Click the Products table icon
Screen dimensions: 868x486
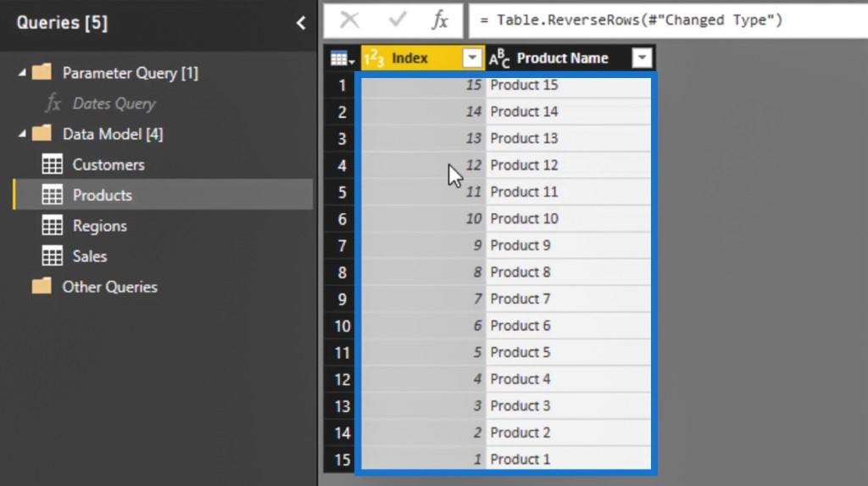(52, 195)
